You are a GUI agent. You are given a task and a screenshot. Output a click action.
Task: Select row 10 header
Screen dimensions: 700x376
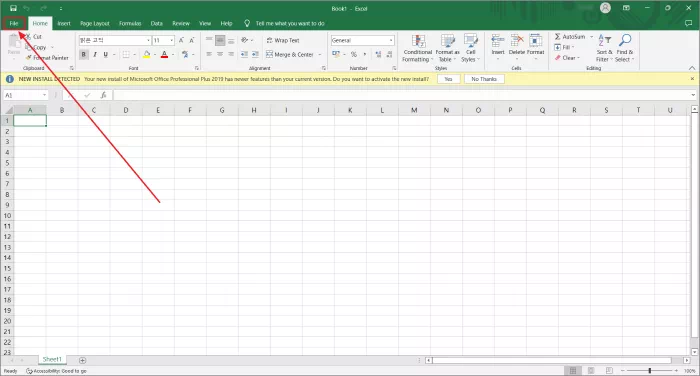pyautogui.click(x=7, y=216)
